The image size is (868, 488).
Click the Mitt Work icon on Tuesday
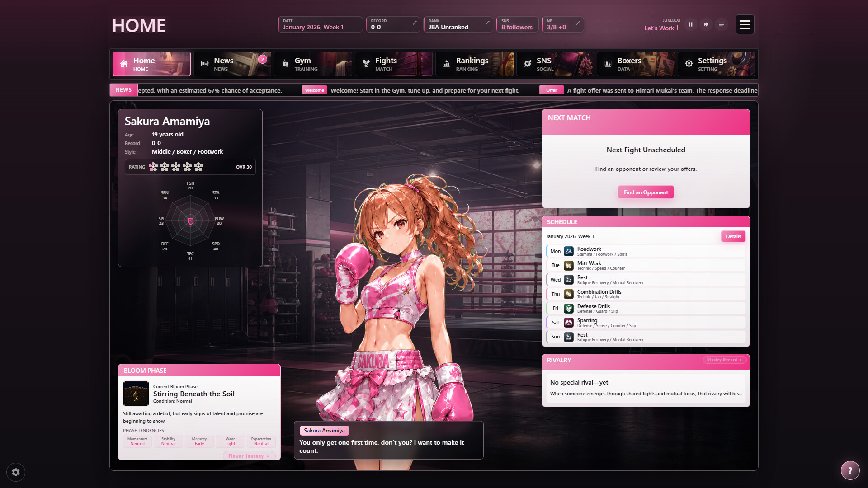(x=569, y=266)
